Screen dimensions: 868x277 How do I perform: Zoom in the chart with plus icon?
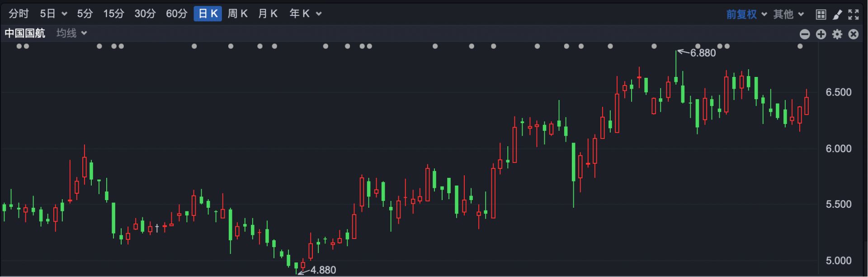pyautogui.click(x=821, y=34)
